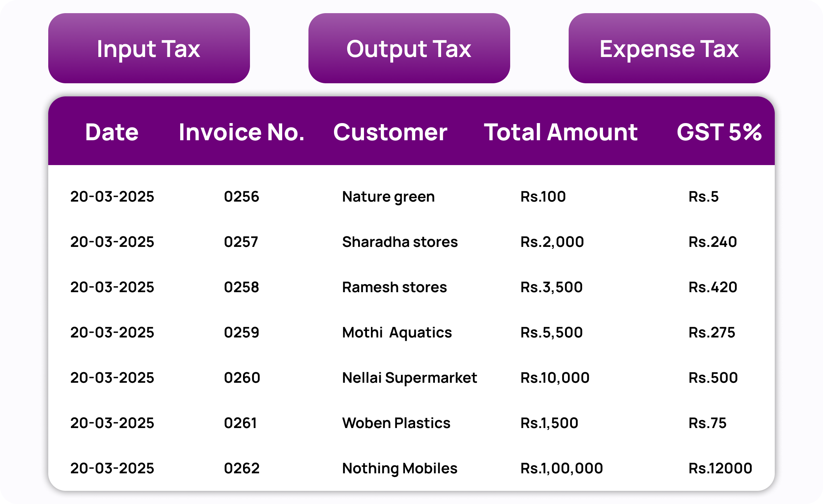Open the Input Tax tab

click(149, 48)
